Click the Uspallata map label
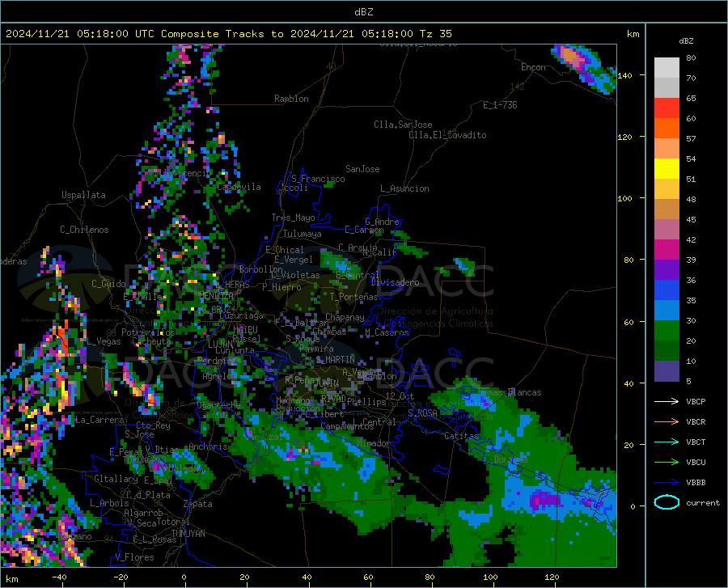Screen dimensions: 728x588 pyautogui.click(x=83, y=195)
